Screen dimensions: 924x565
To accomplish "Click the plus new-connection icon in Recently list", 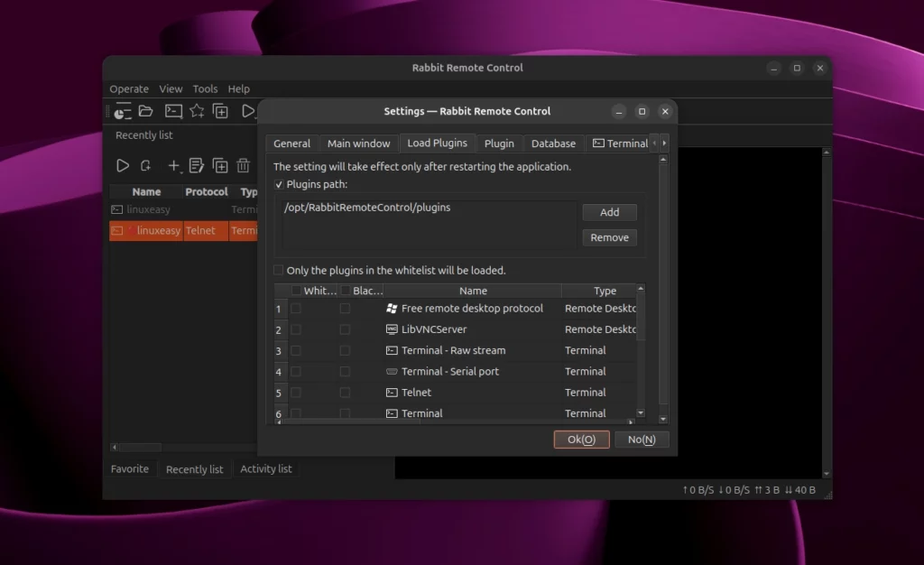I will (x=172, y=165).
